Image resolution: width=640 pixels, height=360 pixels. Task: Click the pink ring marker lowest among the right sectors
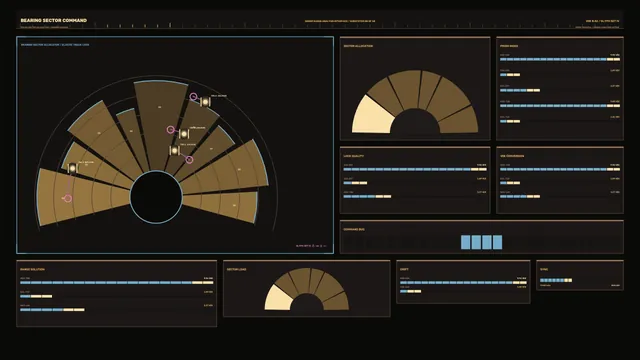(x=189, y=160)
